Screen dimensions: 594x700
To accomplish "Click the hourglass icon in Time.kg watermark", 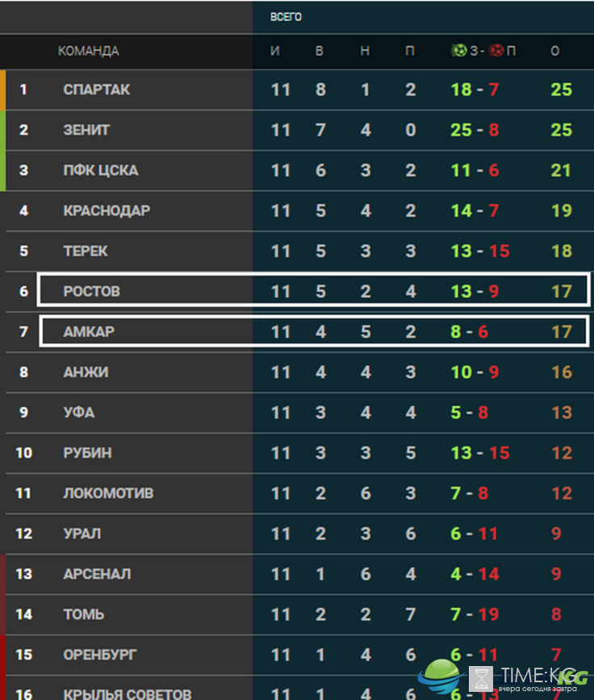I will click(481, 678).
